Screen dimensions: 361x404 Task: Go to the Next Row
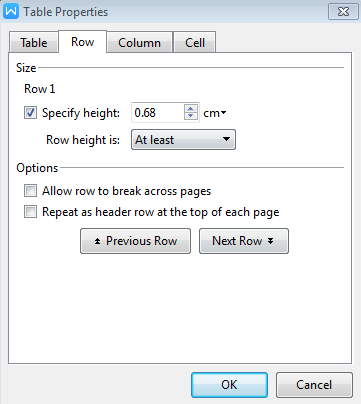click(244, 241)
